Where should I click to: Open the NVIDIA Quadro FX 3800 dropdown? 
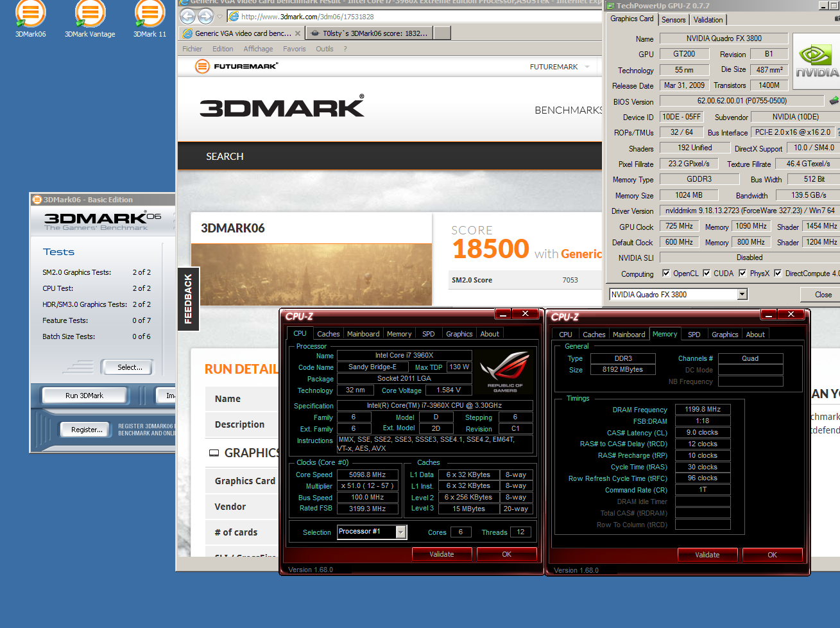(742, 295)
